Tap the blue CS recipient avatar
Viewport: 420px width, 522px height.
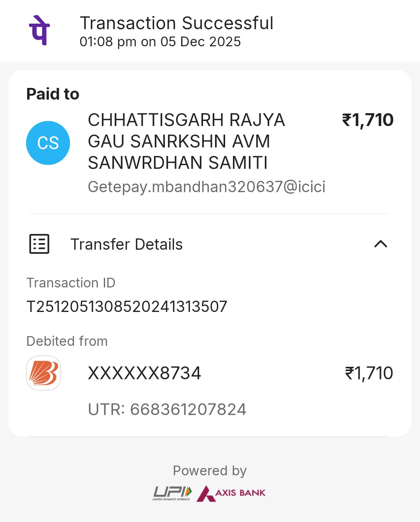pyautogui.click(x=48, y=143)
